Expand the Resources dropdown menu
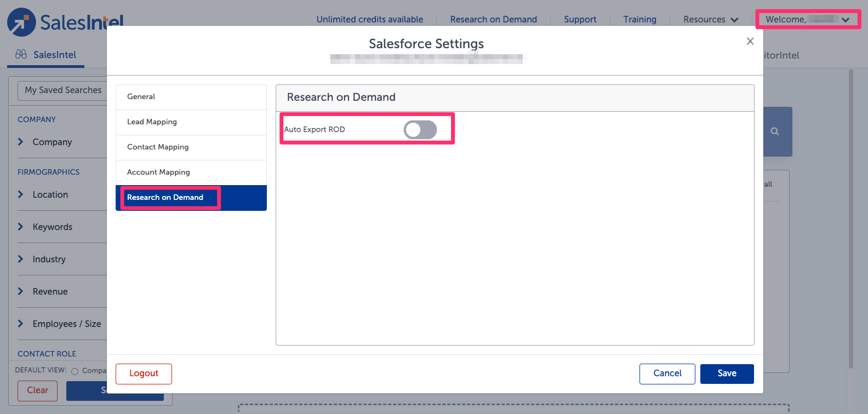This screenshot has height=414, width=868. pos(711,20)
